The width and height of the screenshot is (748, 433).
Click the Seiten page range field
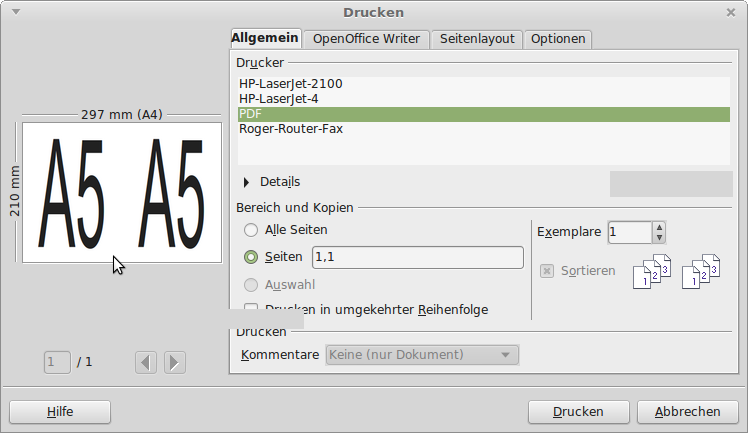[417, 257]
